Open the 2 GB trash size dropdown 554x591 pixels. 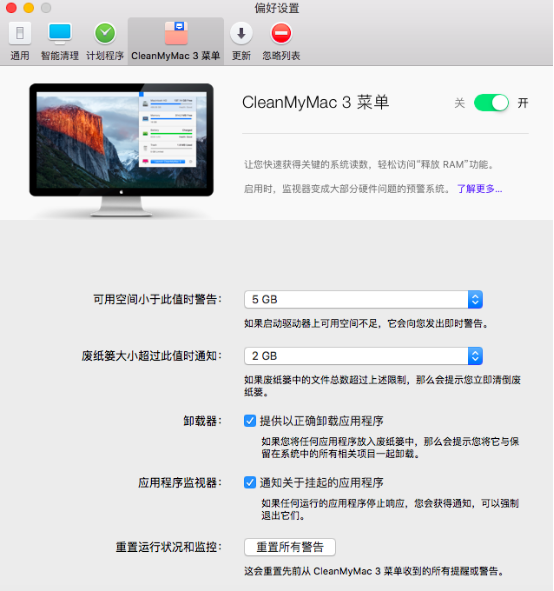[x=363, y=356]
